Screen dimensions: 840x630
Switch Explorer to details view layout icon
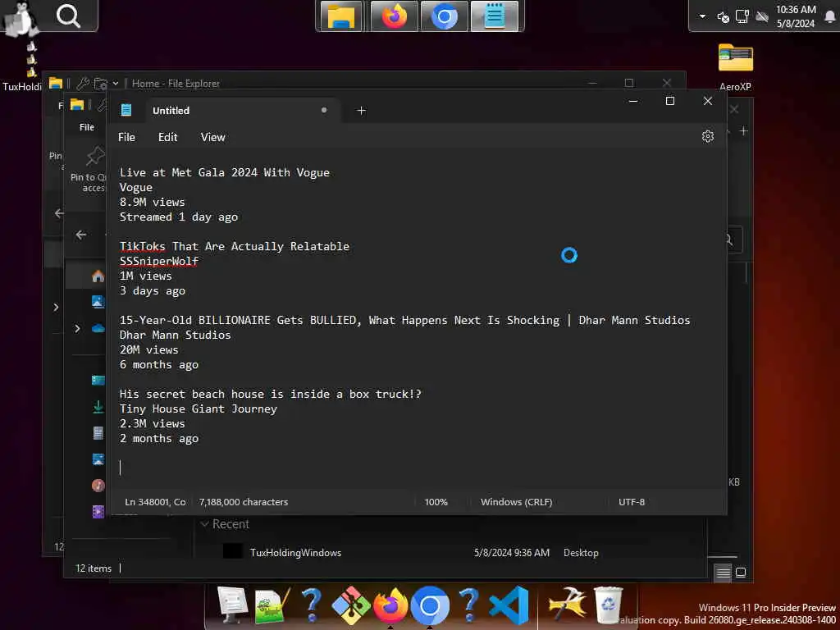point(724,573)
